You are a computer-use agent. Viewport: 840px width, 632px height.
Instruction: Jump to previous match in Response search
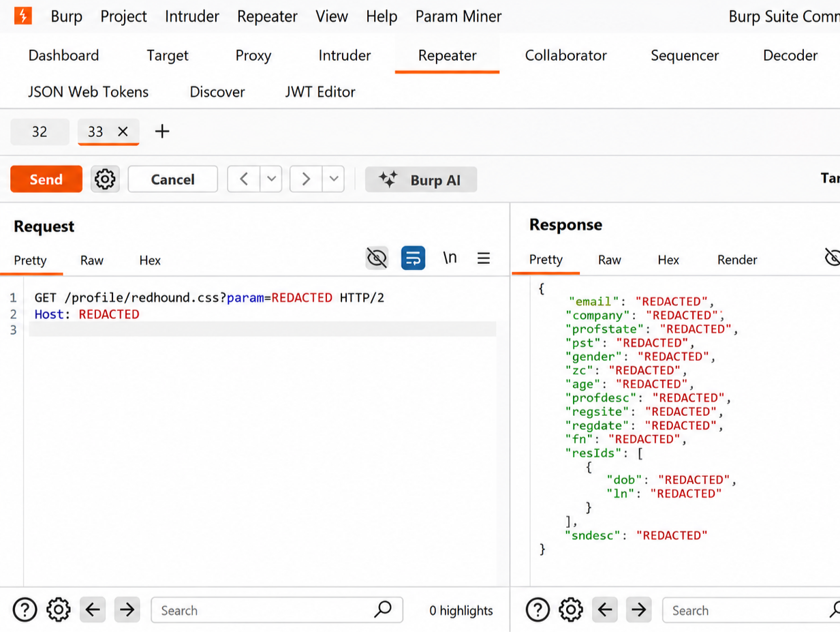tap(605, 610)
